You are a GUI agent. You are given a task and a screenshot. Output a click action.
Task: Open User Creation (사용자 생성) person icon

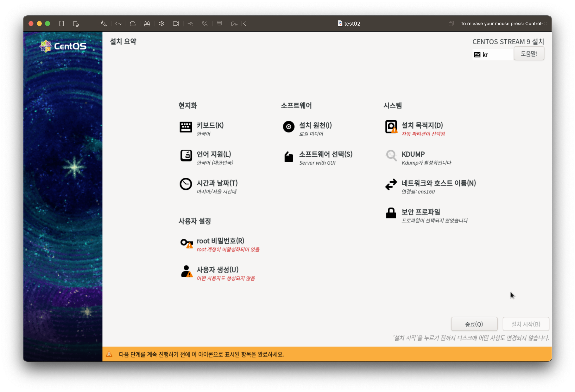[x=186, y=271]
